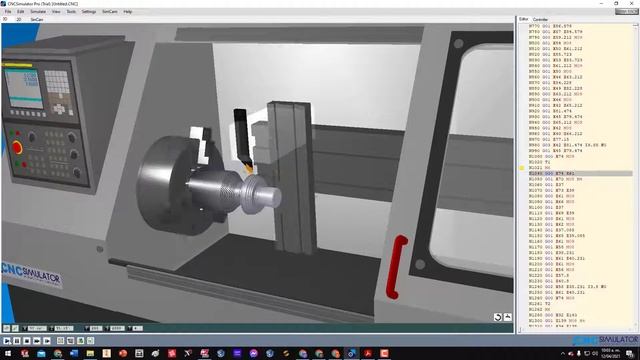Open the Mail app from the taskbar
The width and height of the screenshot is (640, 360).
41,353
